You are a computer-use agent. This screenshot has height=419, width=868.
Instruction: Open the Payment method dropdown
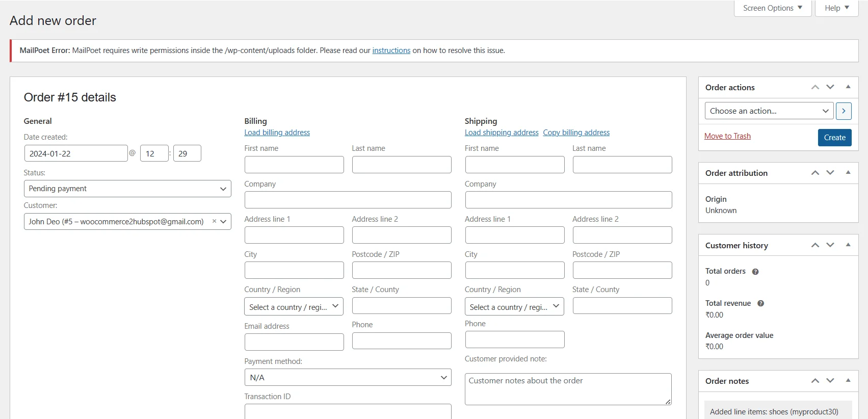(x=348, y=377)
